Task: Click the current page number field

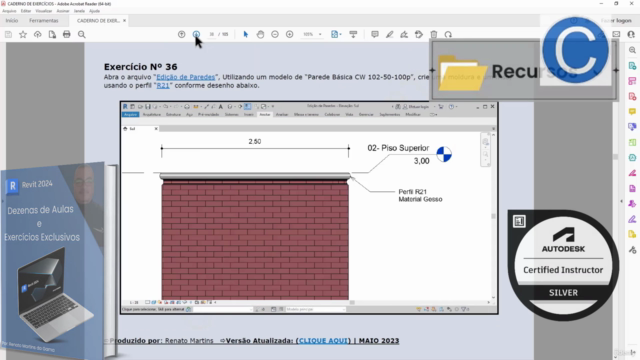Action: [x=211, y=34]
